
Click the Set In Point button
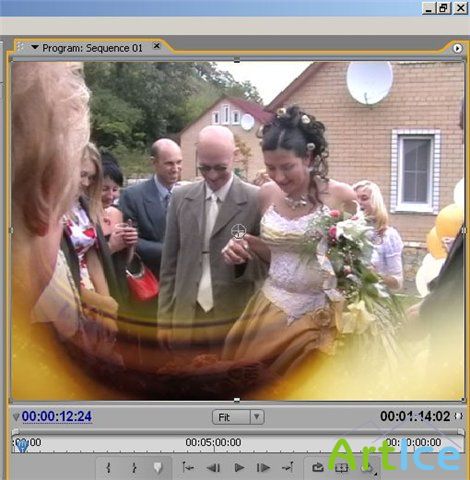tap(108, 468)
